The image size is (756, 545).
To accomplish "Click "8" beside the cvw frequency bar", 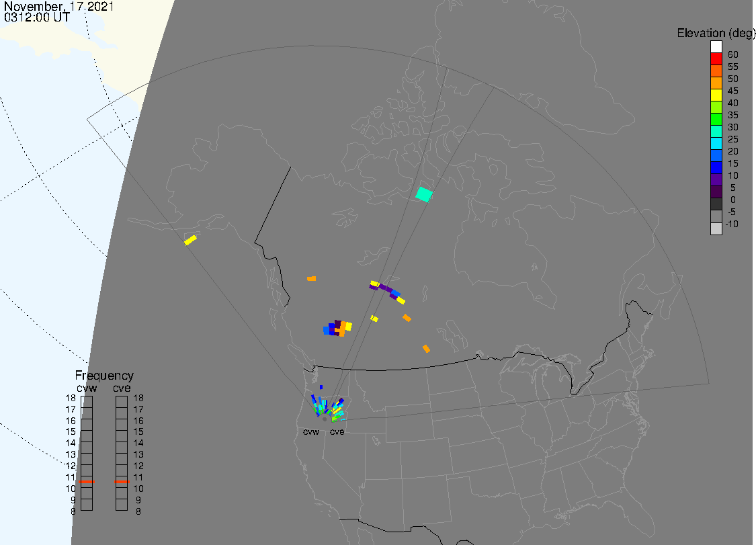I will click(x=73, y=511).
